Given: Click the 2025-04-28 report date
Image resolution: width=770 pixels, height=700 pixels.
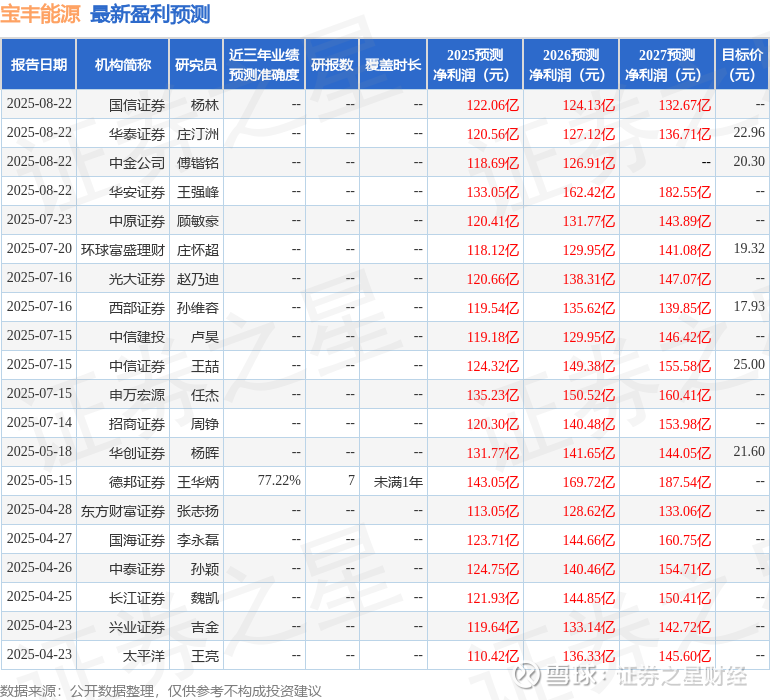Looking at the screenshot, I should tap(39, 509).
